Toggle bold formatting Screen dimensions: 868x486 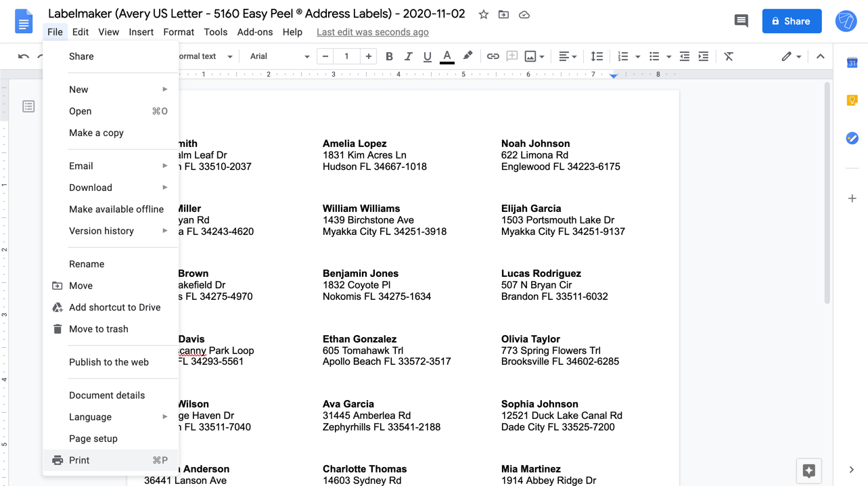pos(389,56)
